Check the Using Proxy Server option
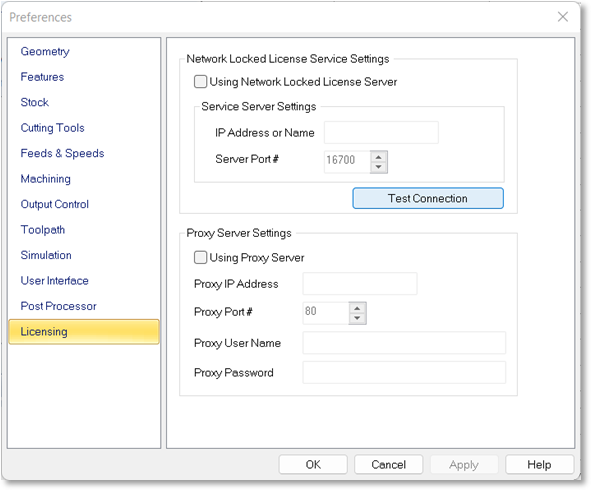Viewport: 591px width, 490px height. coord(200,257)
